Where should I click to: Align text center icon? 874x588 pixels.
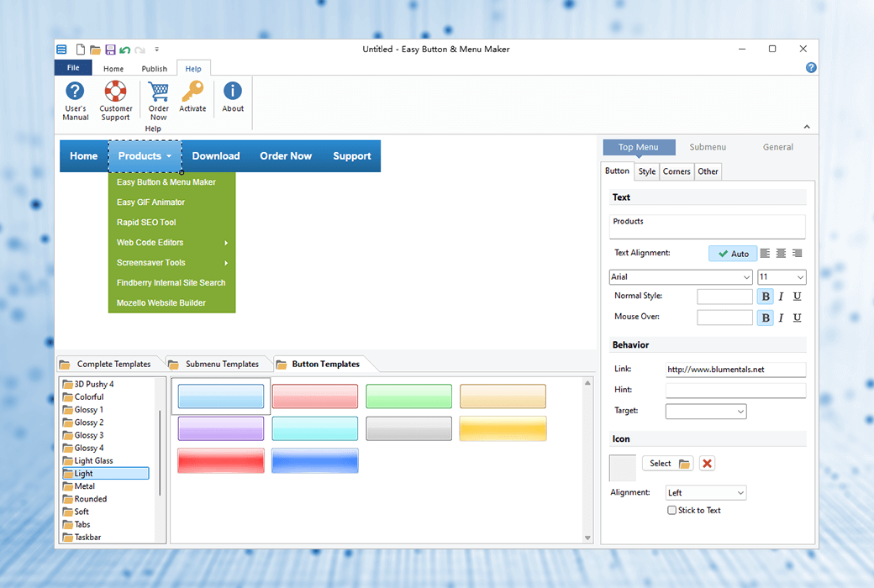pyautogui.click(x=781, y=253)
